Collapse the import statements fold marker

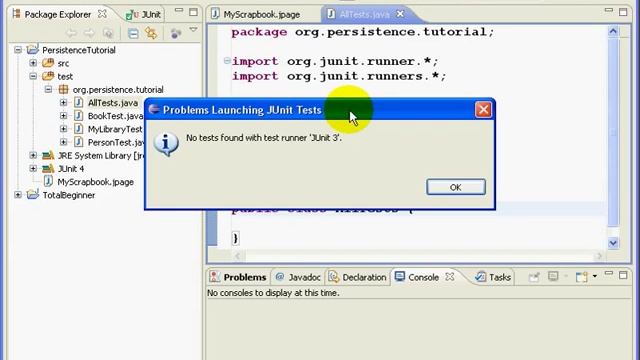(x=227, y=61)
